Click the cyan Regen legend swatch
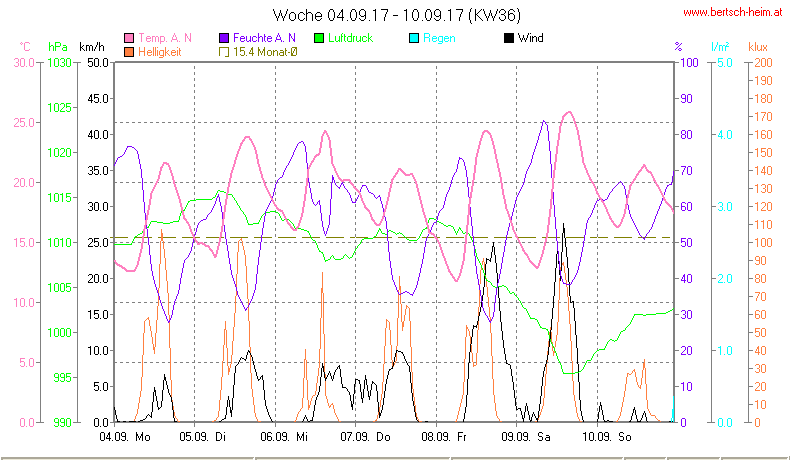The width and height of the screenshot is (790, 460). pyautogui.click(x=414, y=38)
